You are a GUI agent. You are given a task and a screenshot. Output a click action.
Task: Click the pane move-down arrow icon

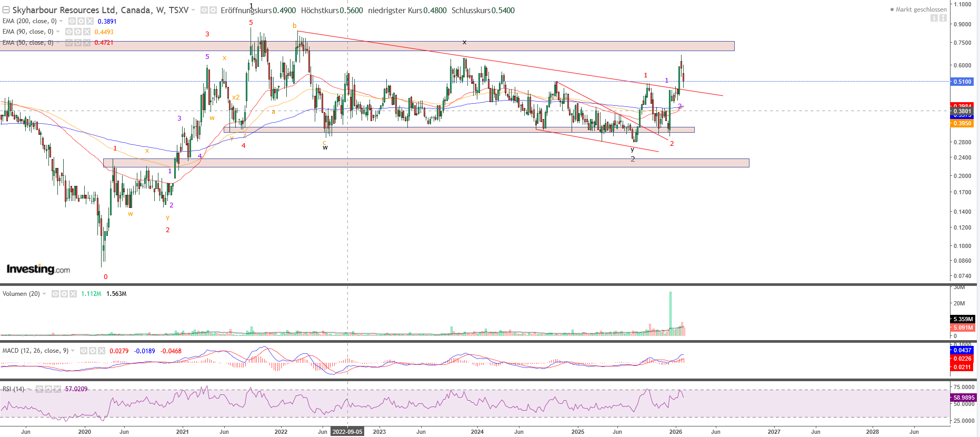pyautogui.click(x=934, y=18)
